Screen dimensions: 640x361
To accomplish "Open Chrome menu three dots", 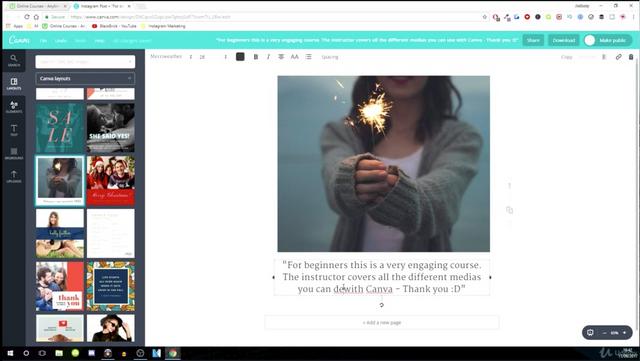I will [x=633, y=17].
